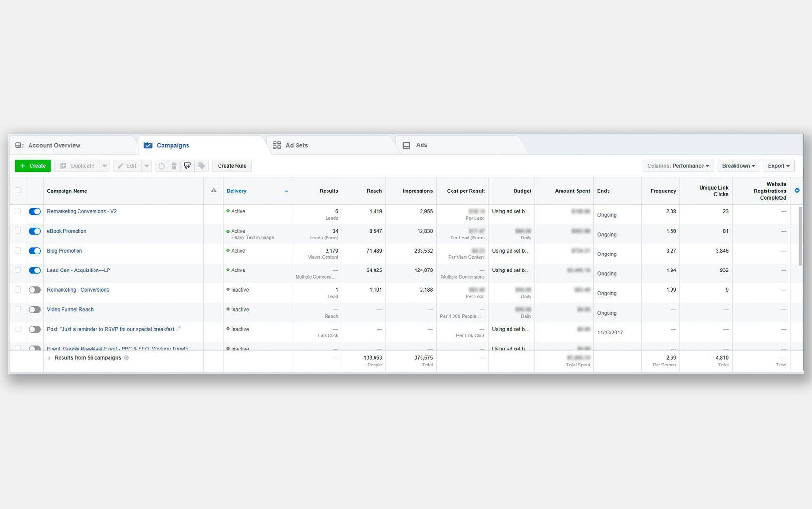Turn on the RSVP breakfast post campaign toggle
The image size is (812, 509).
coord(34,329)
